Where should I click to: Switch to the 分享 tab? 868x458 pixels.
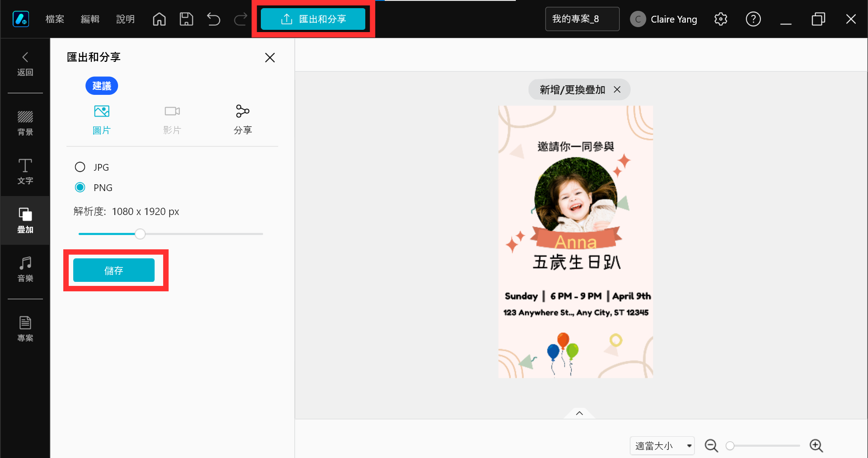pyautogui.click(x=243, y=119)
